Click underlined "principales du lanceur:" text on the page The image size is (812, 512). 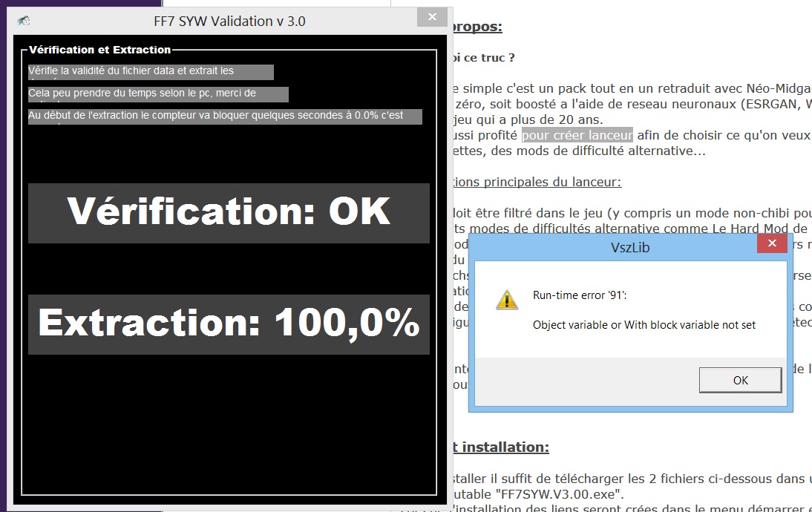(552, 182)
